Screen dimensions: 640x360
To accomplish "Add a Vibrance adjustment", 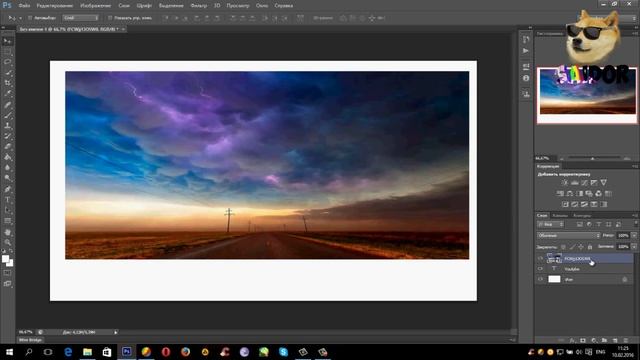I will point(604,182).
